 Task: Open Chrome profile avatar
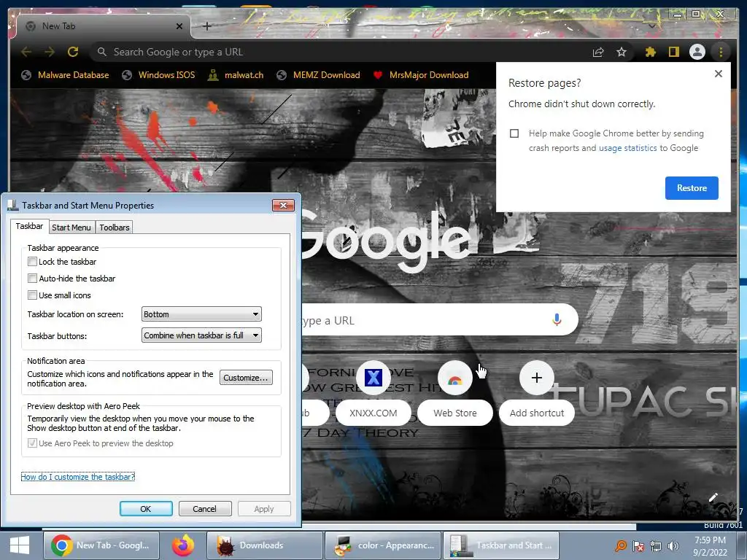click(697, 52)
